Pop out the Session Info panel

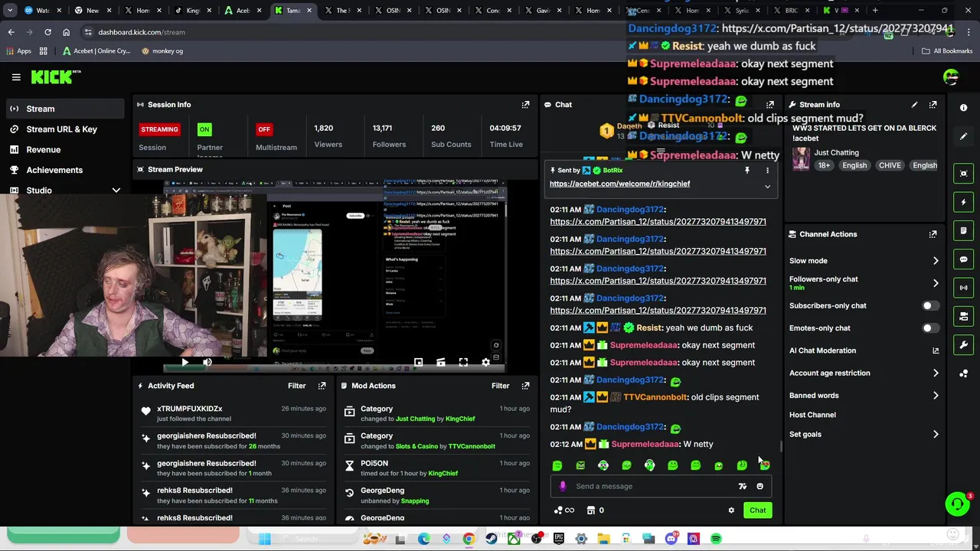click(525, 105)
